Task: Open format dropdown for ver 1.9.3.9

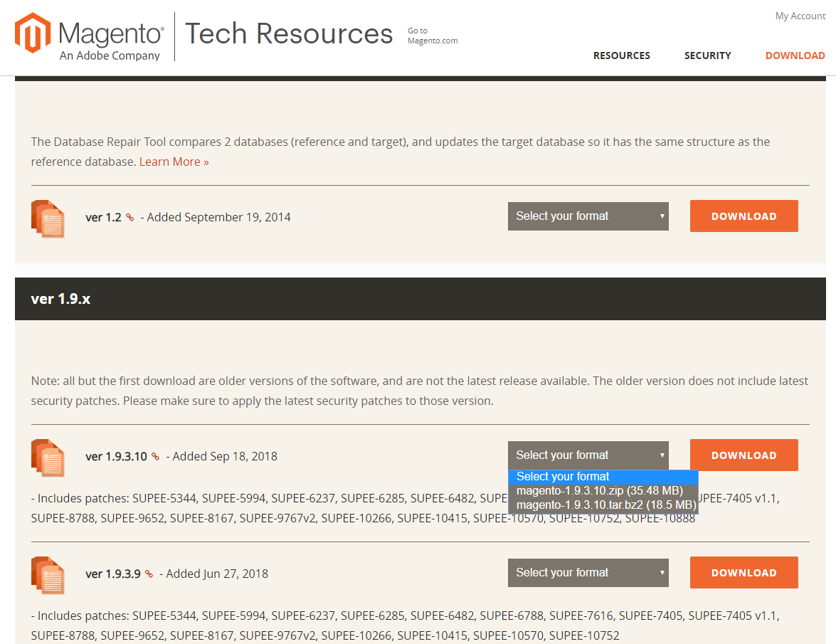Action: pyautogui.click(x=588, y=573)
